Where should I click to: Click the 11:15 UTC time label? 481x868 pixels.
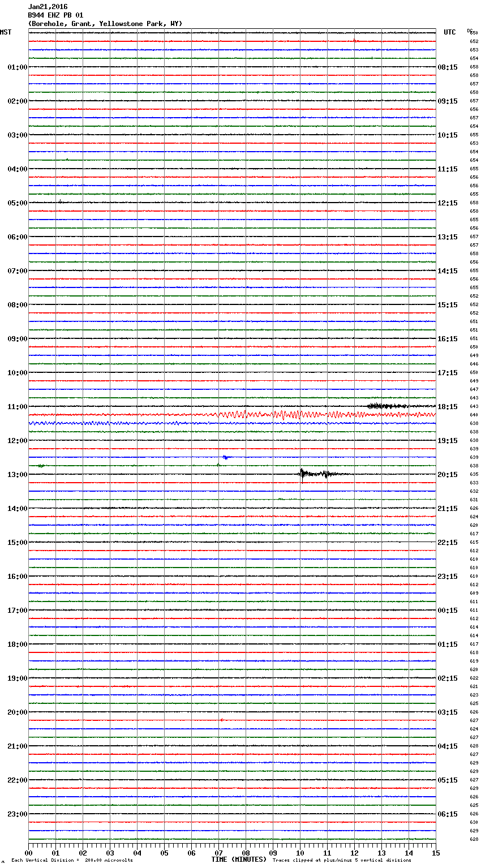pos(448,169)
